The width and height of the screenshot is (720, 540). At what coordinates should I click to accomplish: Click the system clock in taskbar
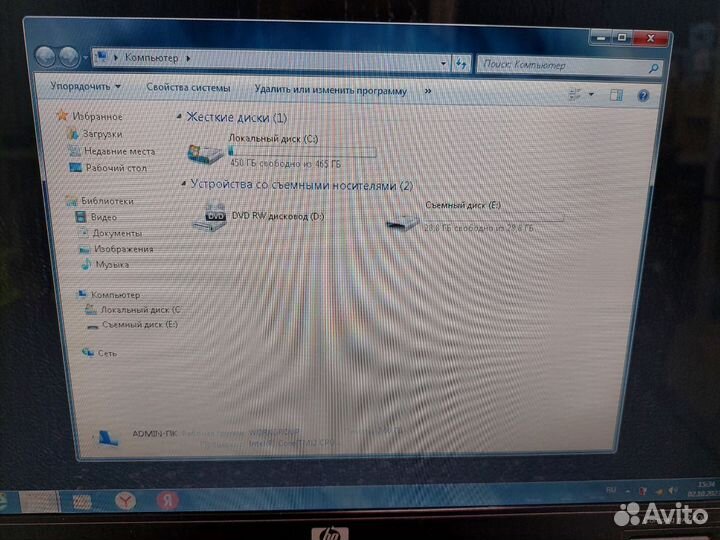(x=702, y=489)
